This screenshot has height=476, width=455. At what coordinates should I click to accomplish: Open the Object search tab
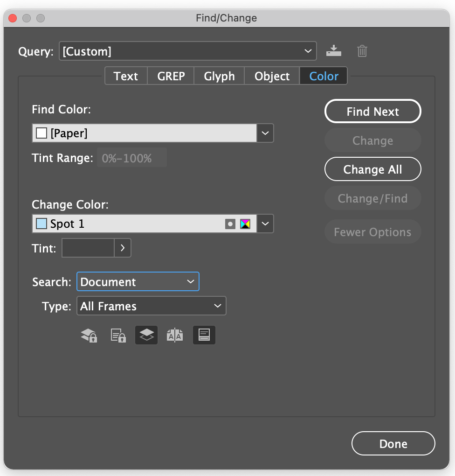tap(272, 76)
